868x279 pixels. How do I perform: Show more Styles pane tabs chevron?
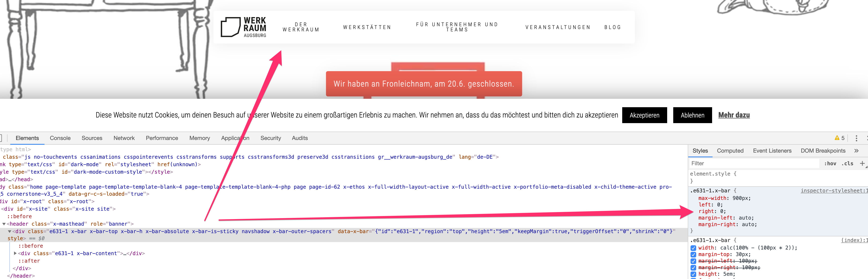click(856, 151)
